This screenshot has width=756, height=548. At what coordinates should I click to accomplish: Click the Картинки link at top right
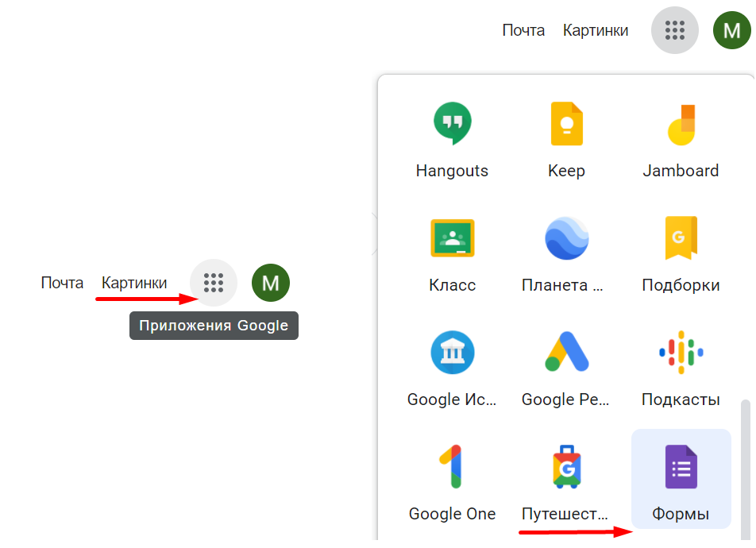pyautogui.click(x=596, y=30)
